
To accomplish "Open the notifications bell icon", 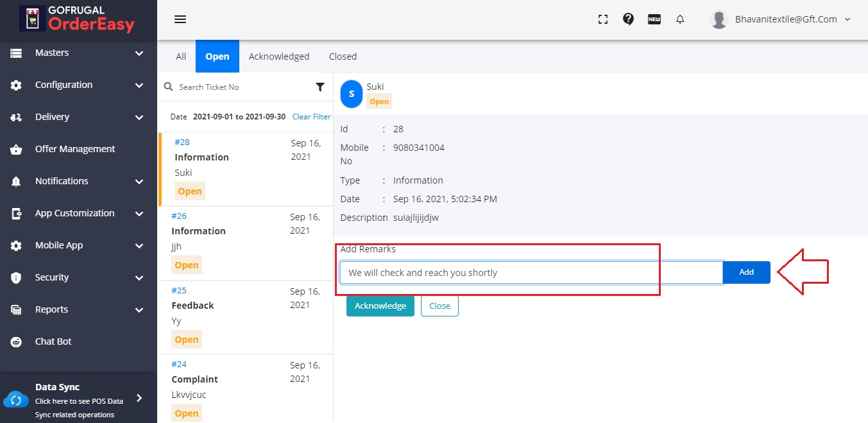I will click(x=680, y=19).
